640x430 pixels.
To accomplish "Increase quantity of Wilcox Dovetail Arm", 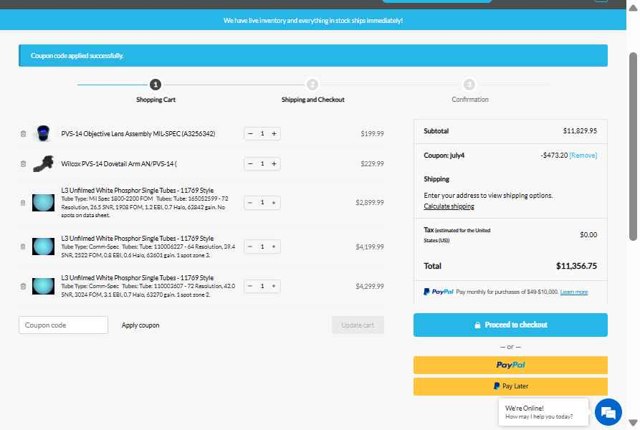I will pyautogui.click(x=274, y=164).
